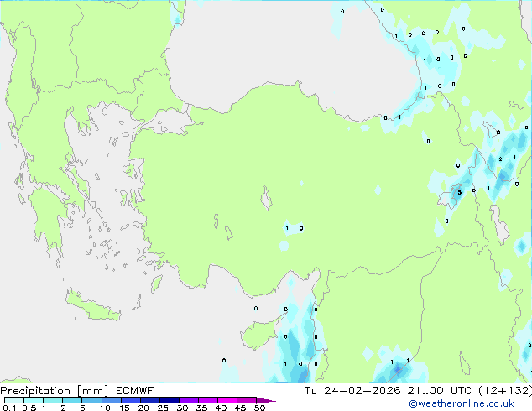Image resolution: width=532 pixels, height=411 pixels.
Task: Click the '[mm]' unit label
Action: click(92, 391)
